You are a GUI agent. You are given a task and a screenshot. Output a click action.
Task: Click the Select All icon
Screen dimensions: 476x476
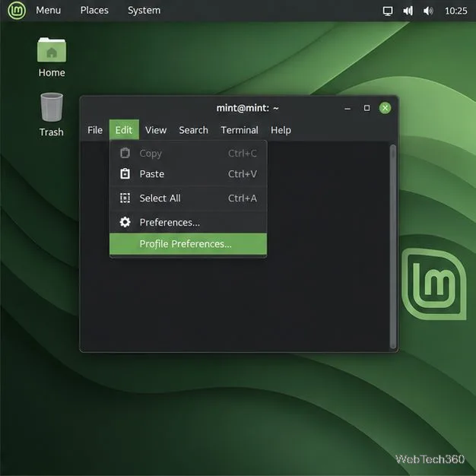coord(125,198)
